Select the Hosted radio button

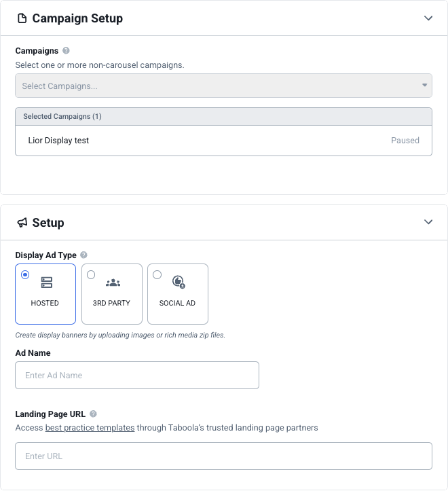tap(25, 274)
